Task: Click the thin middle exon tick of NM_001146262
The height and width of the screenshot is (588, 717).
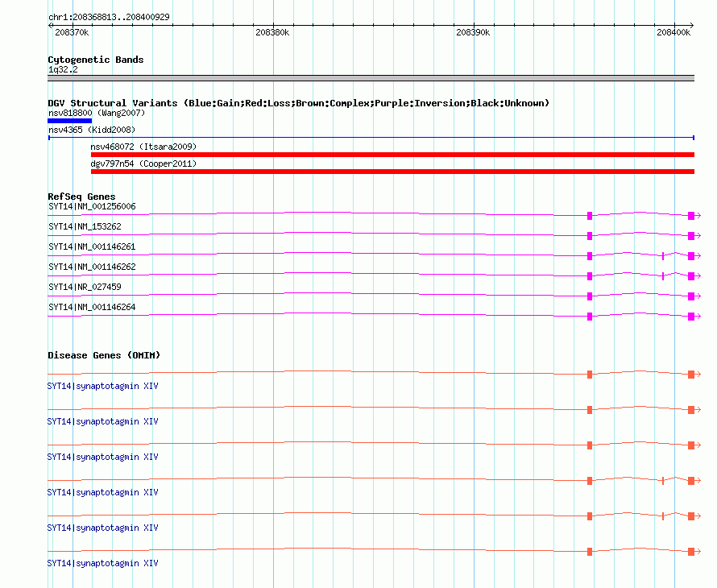Action: 663,276
